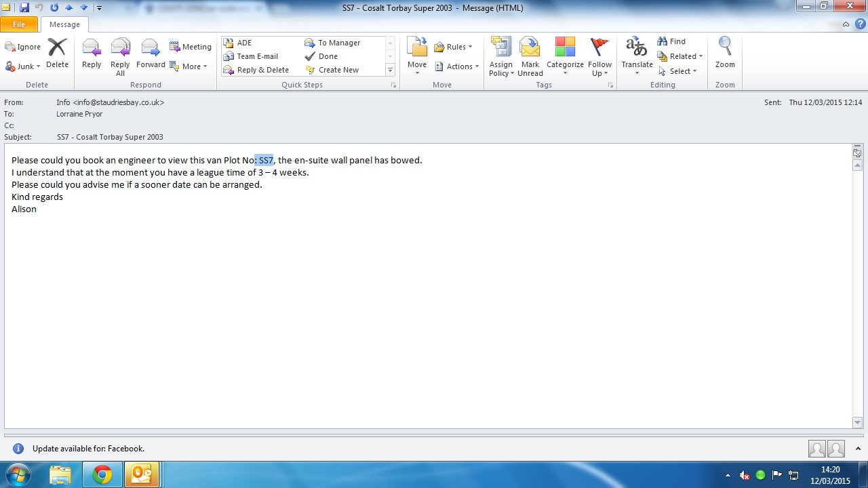868x488 pixels.
Task: Open Google Chrome from the taskbar
Action: point(102,474)
